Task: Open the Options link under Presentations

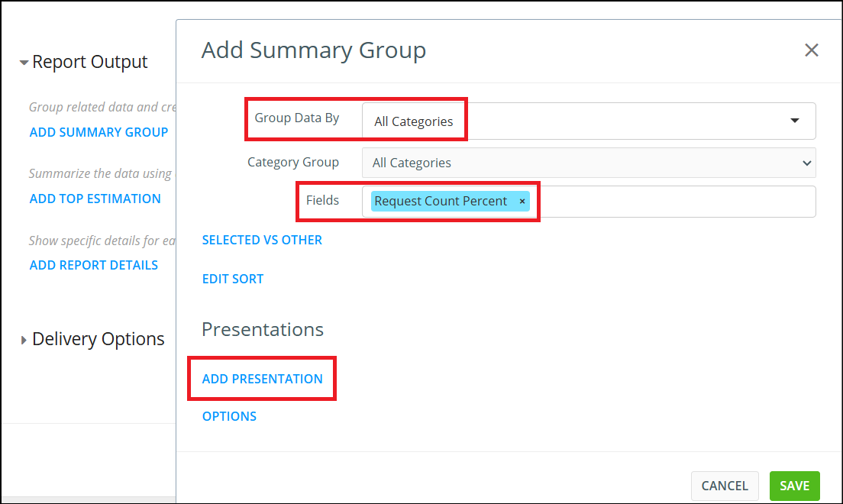Action: 229,416
